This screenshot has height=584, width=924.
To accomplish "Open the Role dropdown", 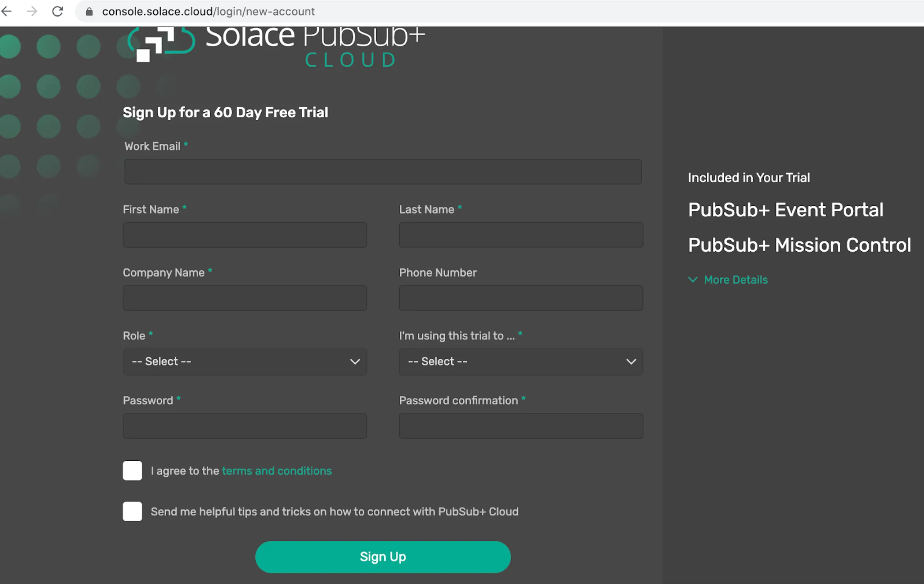I will pyautogui.click(x=245, y=362).
